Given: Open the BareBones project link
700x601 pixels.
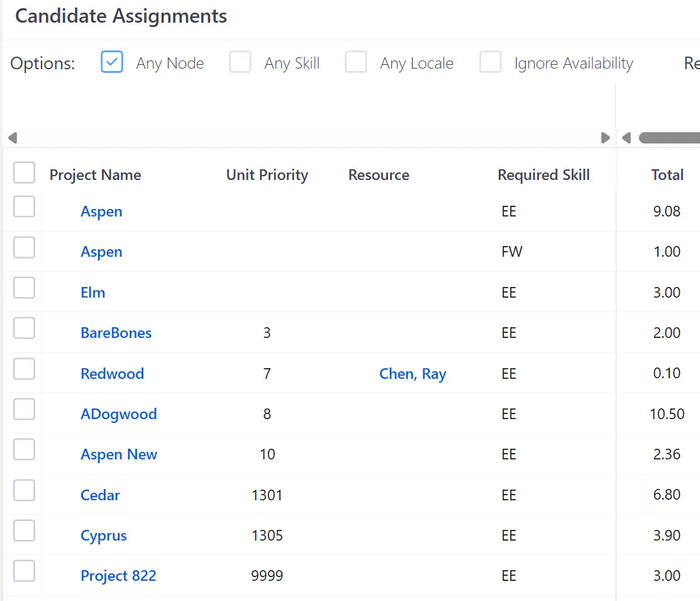Looking at the screenshot, I should 116,333.
